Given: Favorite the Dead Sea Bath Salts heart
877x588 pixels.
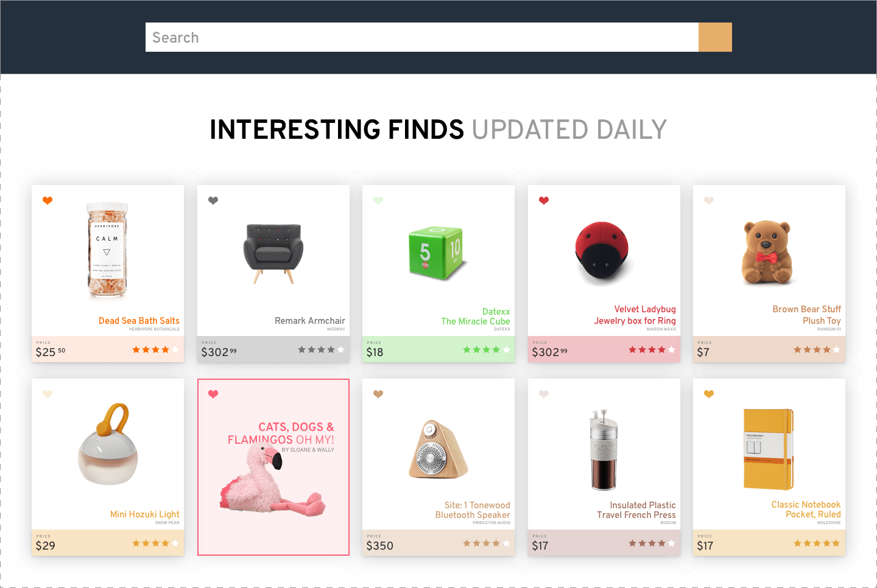Looking at the screenshot, I should 48,200.
